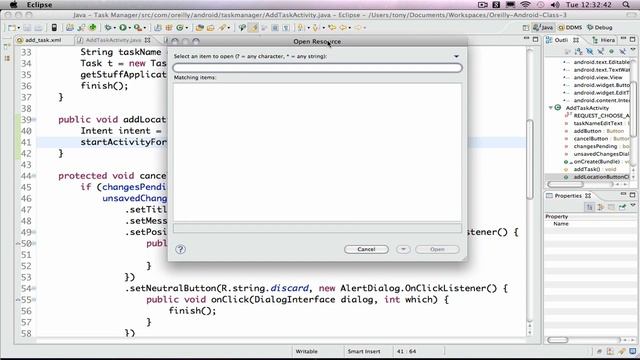The height and width of the screenshot is (360, 640).
Task: Switch to the DDMS perspective
Action: pyautogui.click(x=570, y=27)
